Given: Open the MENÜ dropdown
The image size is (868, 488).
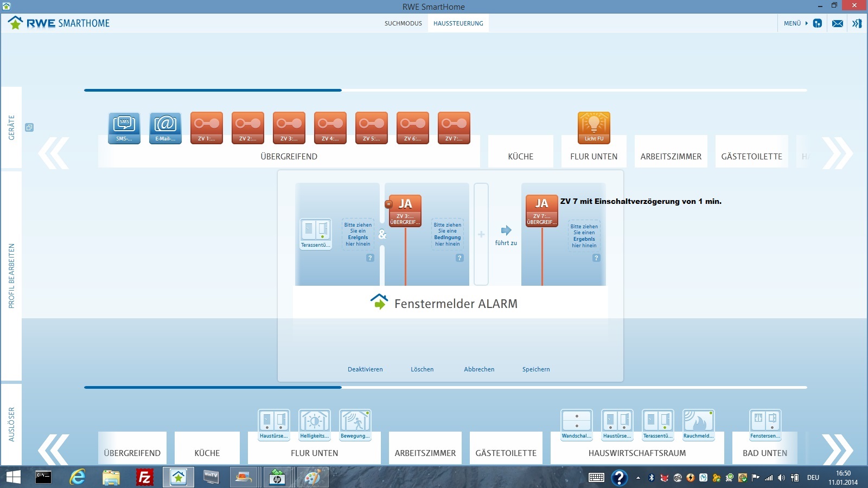Looking at the screenshot, I should (x=796, y=23).
